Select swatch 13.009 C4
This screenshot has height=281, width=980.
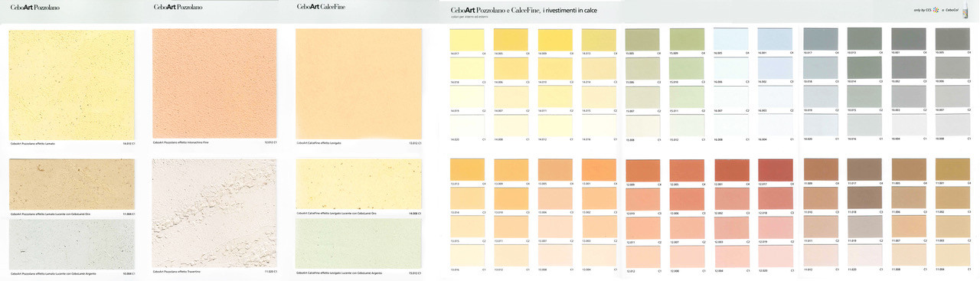click(x=511, y=170)
